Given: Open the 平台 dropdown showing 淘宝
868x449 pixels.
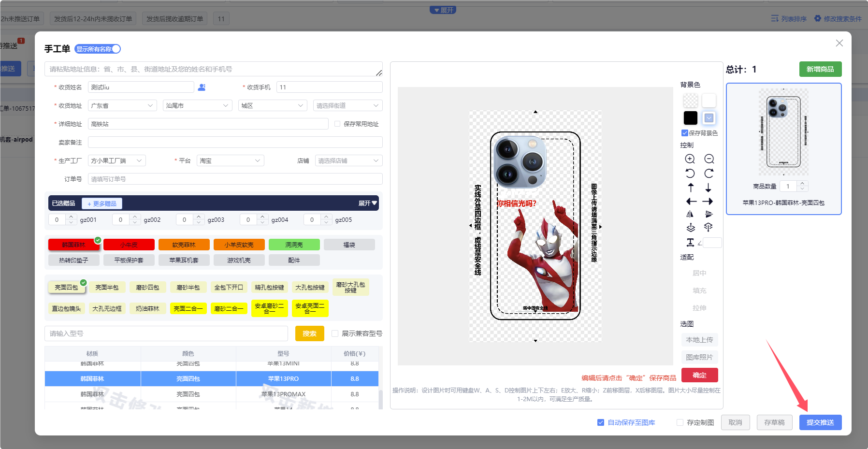Looking at the screenshot, I should 231,160.
